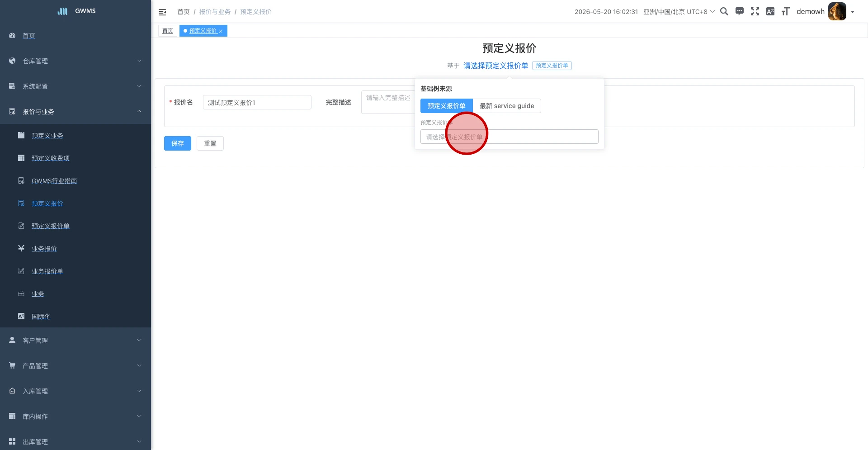This screenshot has width=868, height=450.
Task: Toggle the sidebar collapse hamburger icon
Action: 162,12
